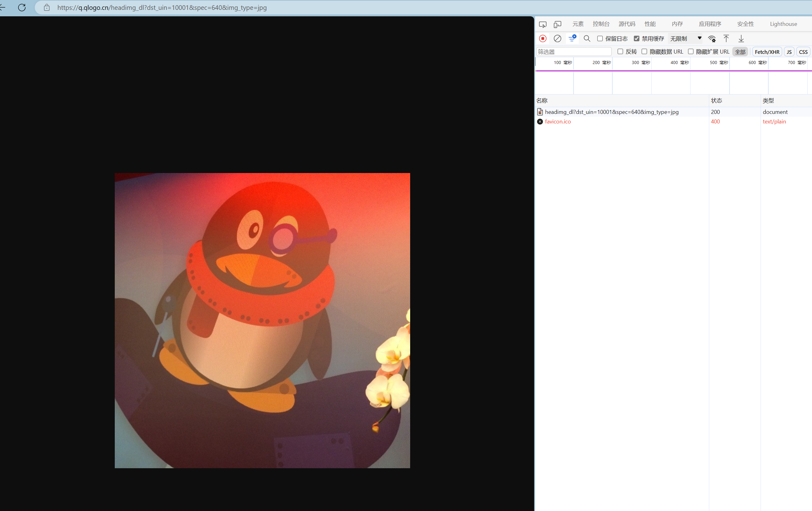The width and height of the screenshot is (812, 511).
Task: Switch to the 应用程序 tab
Action: (710, 24)
